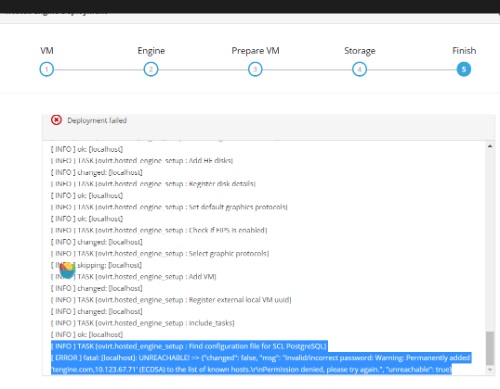This screenshot has height=389, width=500.
Task: Click the log scrollbar down arrow
Action: (490, 370)
